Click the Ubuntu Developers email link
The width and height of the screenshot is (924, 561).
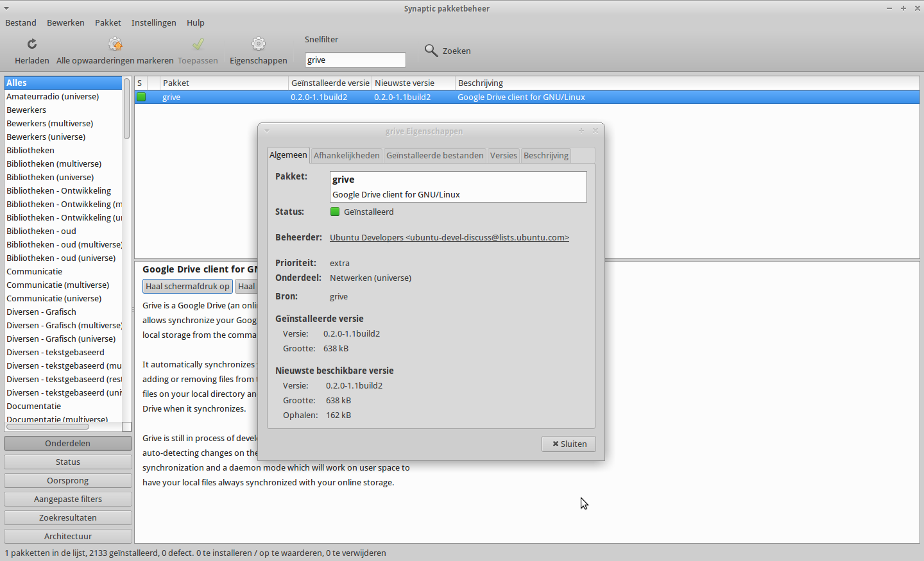click(449, 237)
